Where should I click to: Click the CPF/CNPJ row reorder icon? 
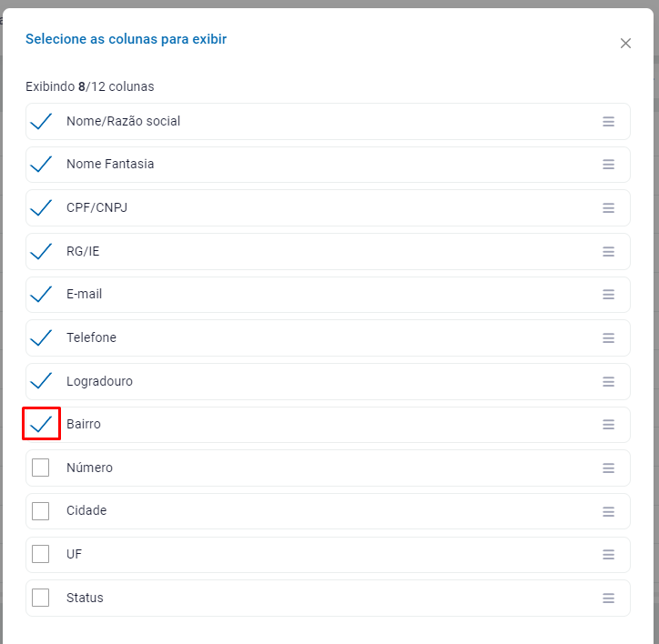coord(608,208)
